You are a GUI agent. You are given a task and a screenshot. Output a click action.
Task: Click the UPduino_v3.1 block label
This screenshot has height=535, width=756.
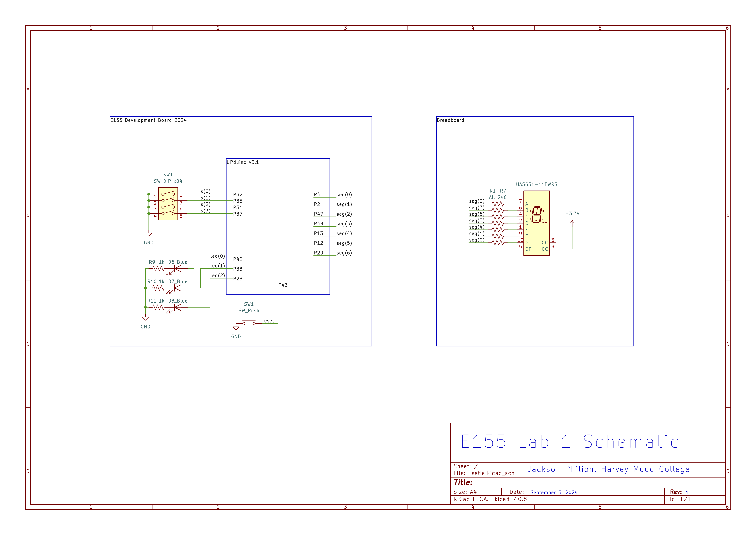243,162
